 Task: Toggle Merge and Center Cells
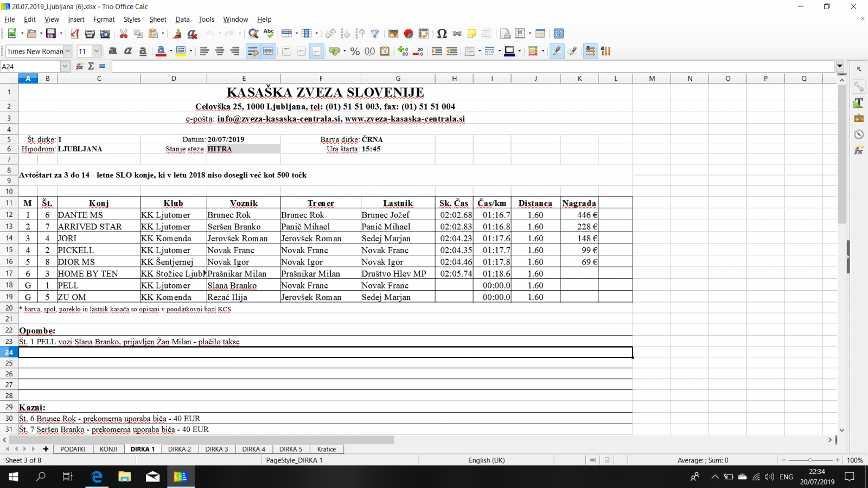point(268,51)
